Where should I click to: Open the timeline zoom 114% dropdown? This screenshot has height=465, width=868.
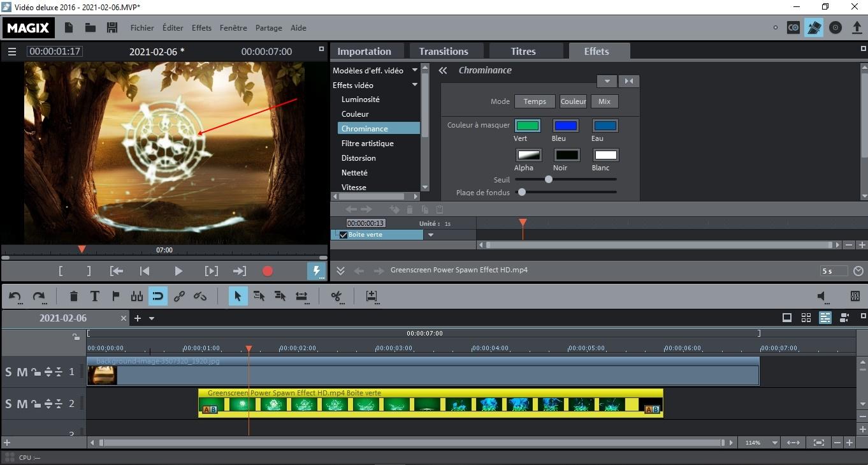coord(775,443)
